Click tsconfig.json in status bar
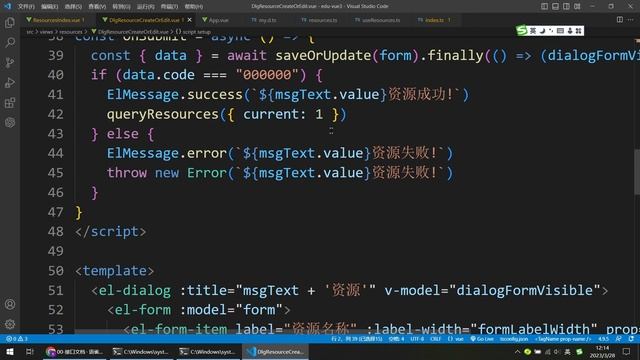The width and height of the screenshot is (640, 360). (x=513, y=339)
